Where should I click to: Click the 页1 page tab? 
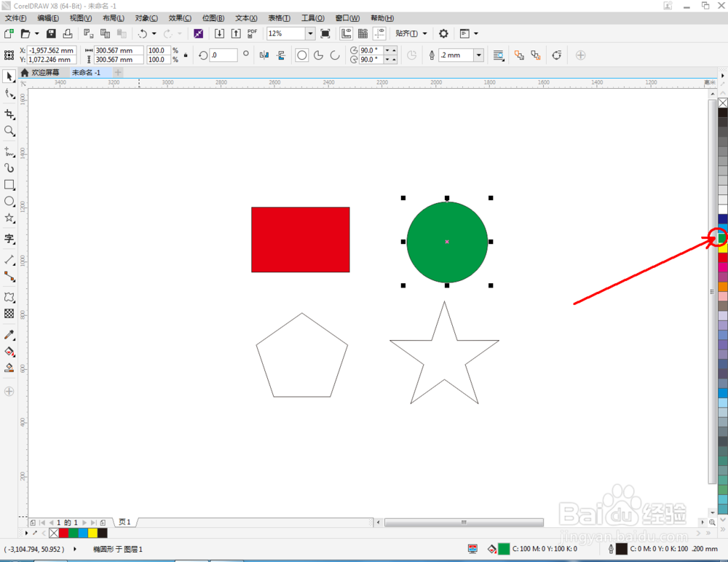(x=124, y=522)
